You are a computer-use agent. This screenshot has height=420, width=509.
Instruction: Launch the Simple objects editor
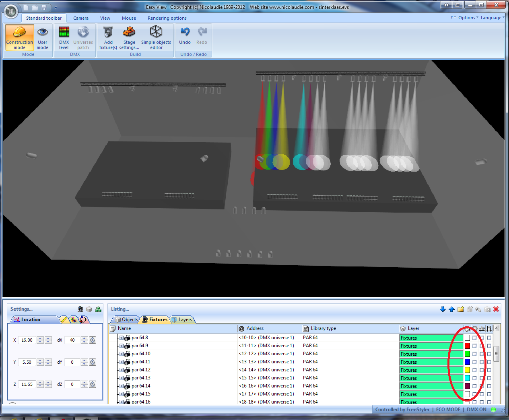(x=156, y=37)
